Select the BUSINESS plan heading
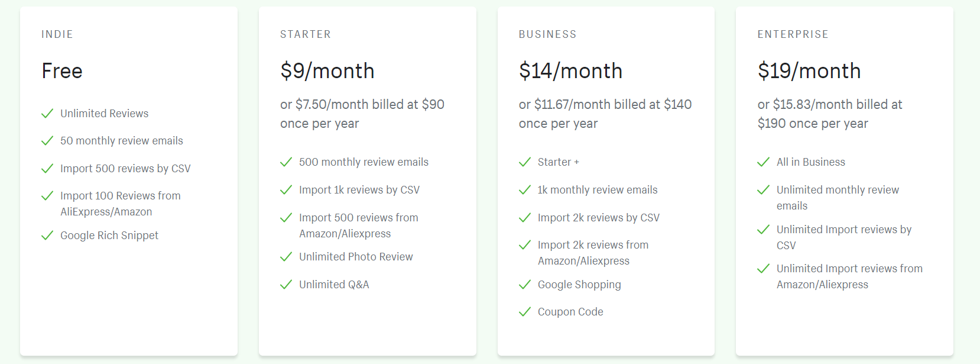This screenshot has width=980, height=364. [548, 34]
